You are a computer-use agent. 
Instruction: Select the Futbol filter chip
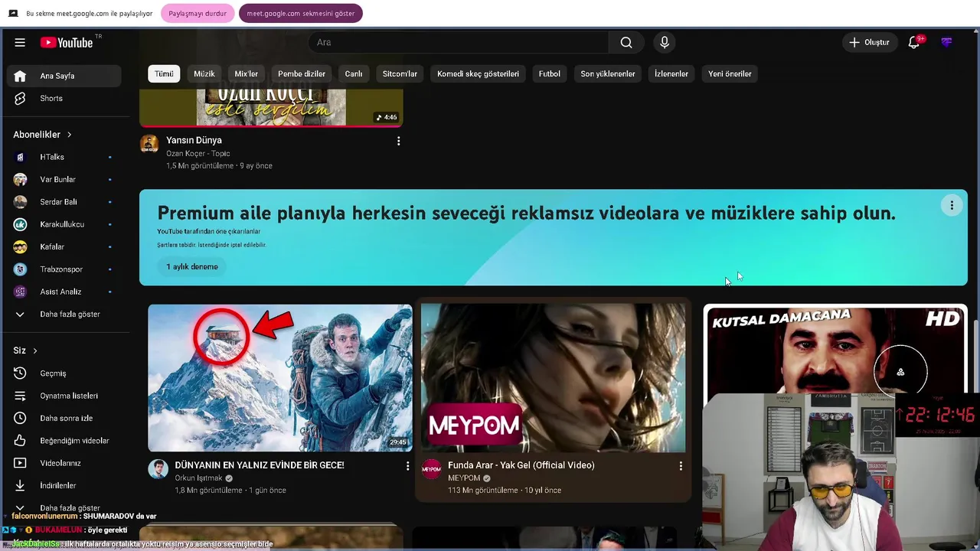pos(550,74)
